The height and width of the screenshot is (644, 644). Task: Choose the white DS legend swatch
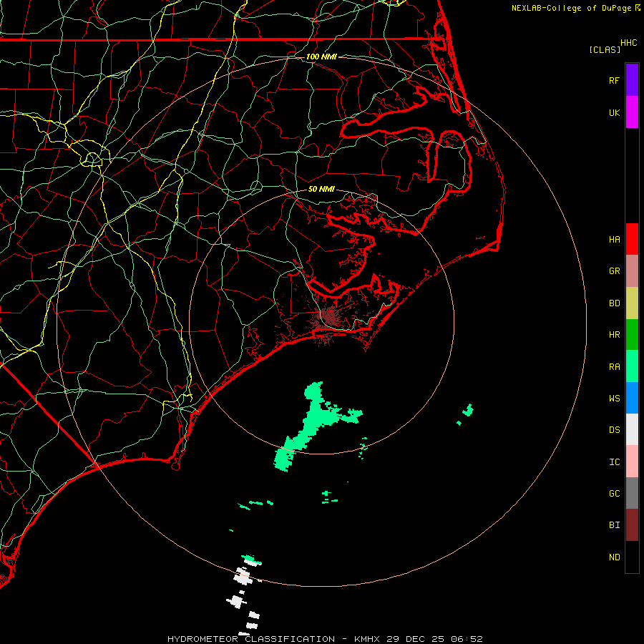632,429
